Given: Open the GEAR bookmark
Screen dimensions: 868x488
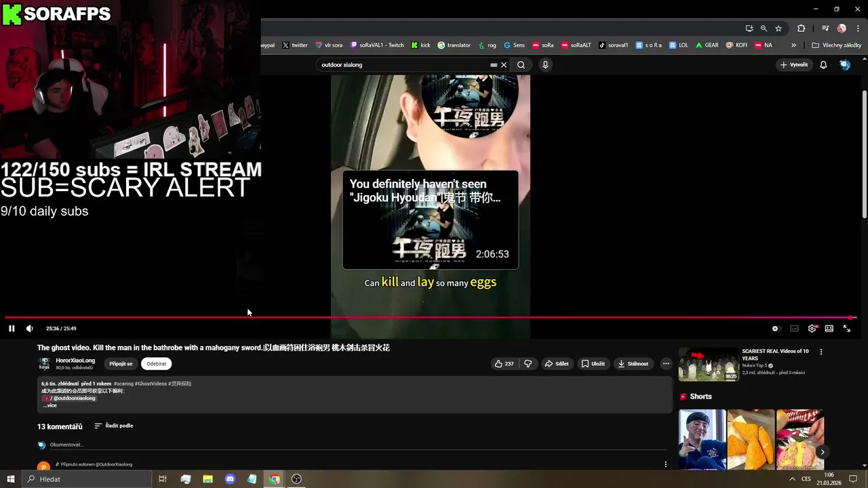Looking at the screenshot, I should coord(706,45).
